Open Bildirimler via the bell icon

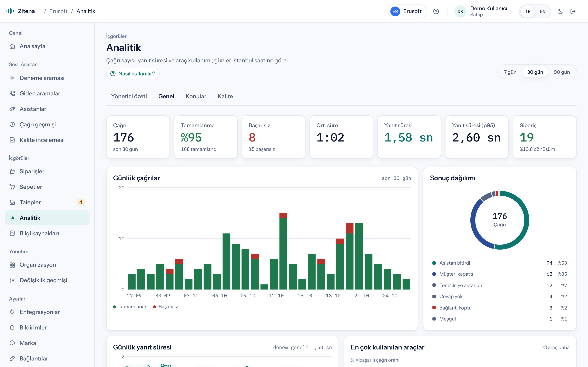[12, 327]
